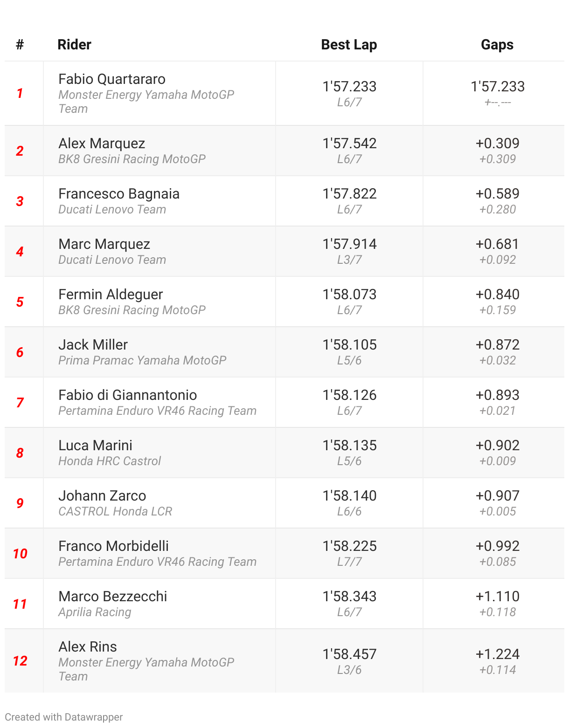Click the # column header
Image resolution: width=569 pixels, height=728 pixels.
(x=20, y=45)
